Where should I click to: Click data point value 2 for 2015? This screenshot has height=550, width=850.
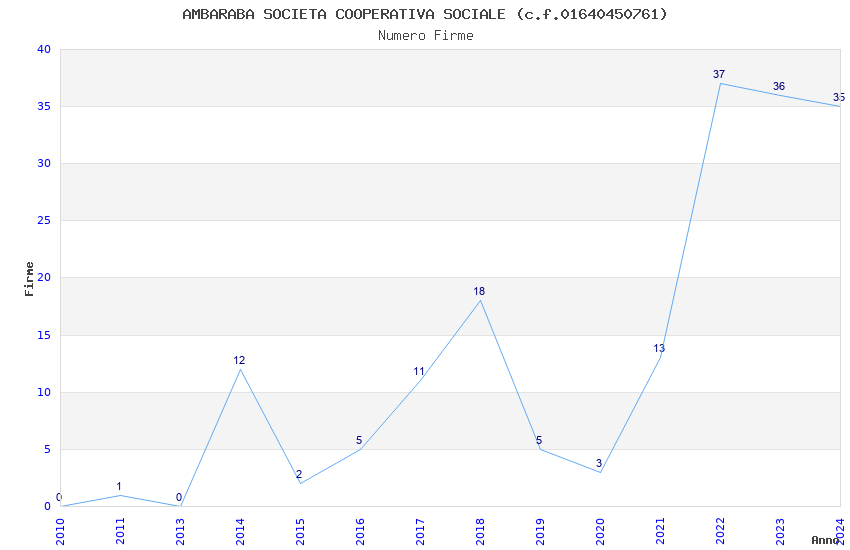(x=299, y=475)
